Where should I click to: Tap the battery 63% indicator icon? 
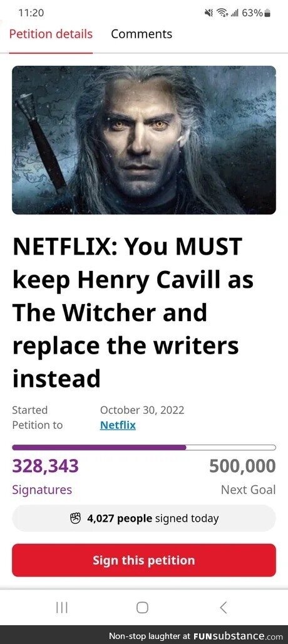tap(267, 13)
